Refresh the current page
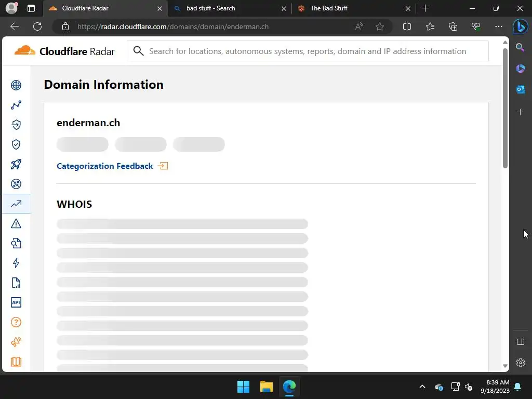Image resolution: width=532 pixels, height=399 pixels. coord(37,26)
